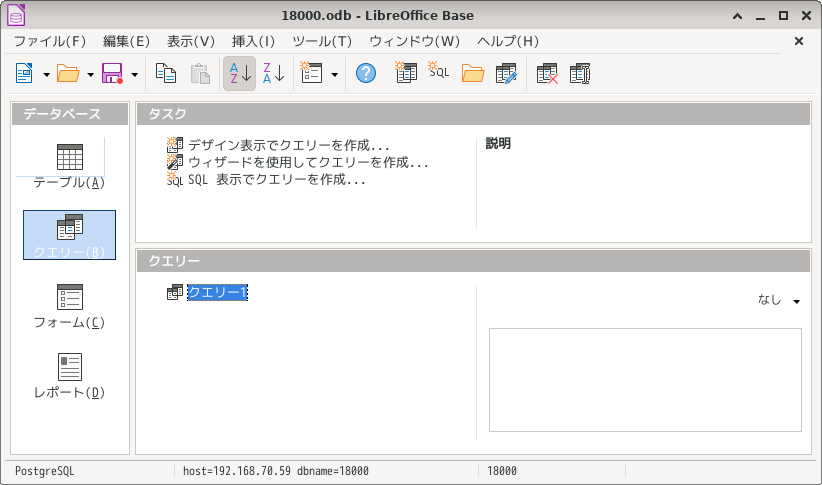Click Edit query icon with pencil

tap(506, 73)
